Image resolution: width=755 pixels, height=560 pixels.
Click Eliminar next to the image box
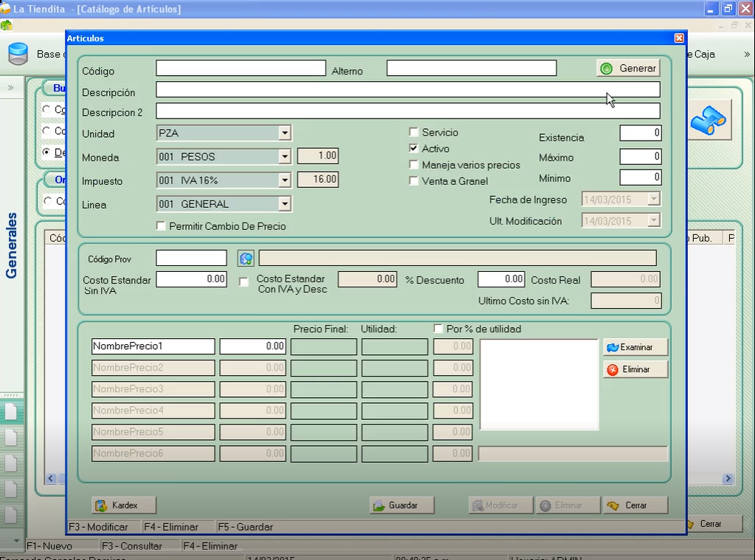click(x=635, y=369)
